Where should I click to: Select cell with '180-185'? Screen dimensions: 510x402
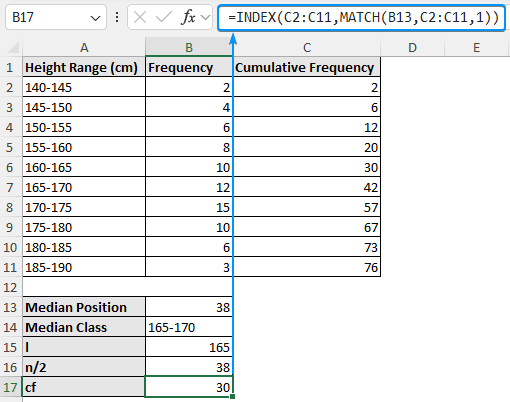point(84,247)
